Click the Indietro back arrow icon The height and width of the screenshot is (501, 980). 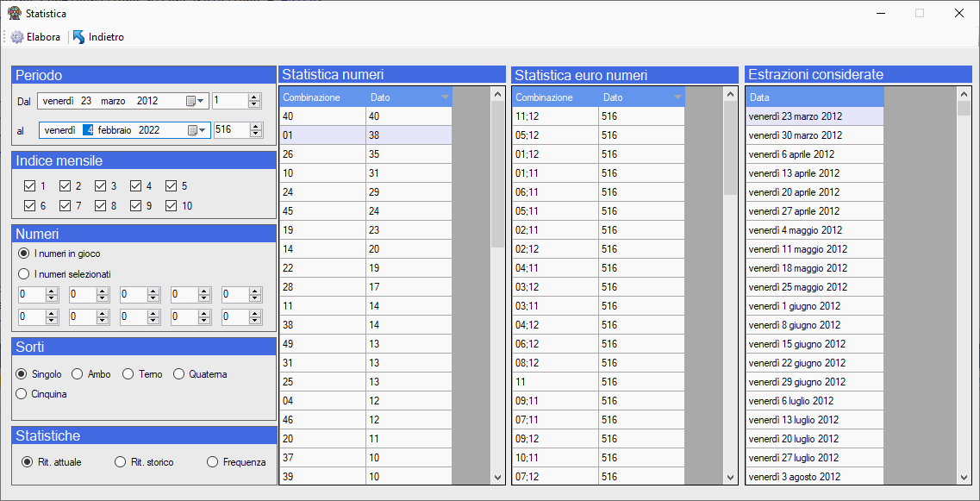tap(78, 38)
